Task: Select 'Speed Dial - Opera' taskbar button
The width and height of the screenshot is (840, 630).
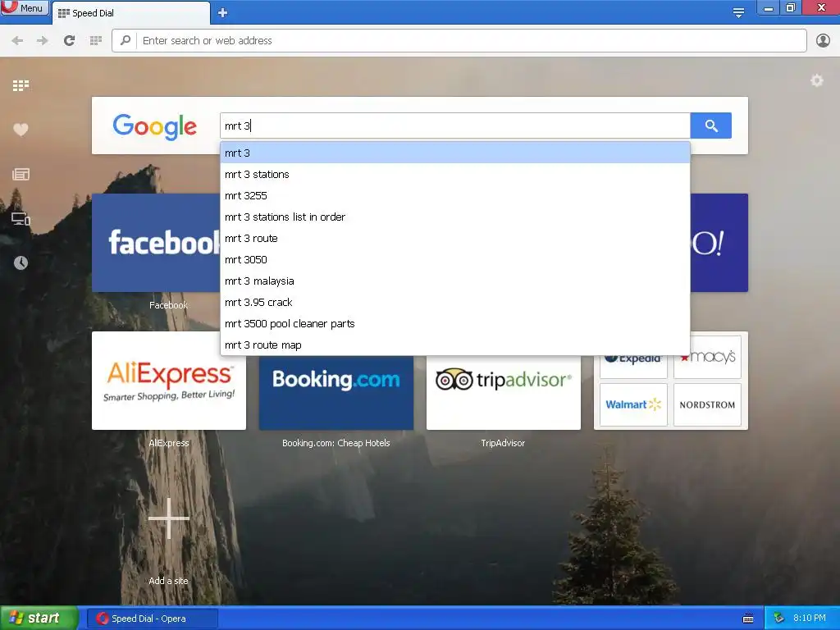Action: pos(152,619)
